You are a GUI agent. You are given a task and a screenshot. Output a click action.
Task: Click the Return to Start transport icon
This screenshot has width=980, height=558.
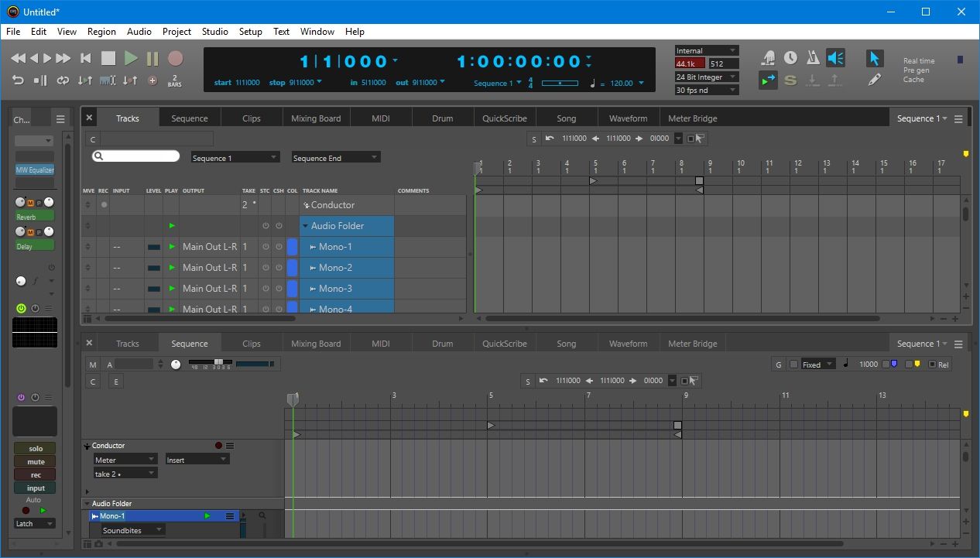85,57
